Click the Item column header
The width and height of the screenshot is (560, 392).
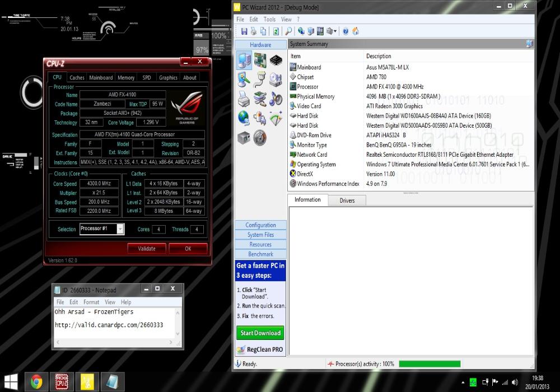click(326, 56)
